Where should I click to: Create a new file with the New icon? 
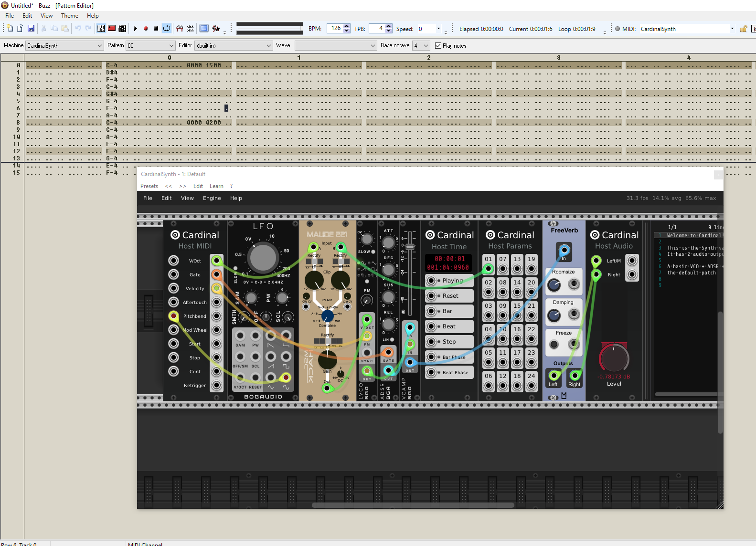[10, 29]
